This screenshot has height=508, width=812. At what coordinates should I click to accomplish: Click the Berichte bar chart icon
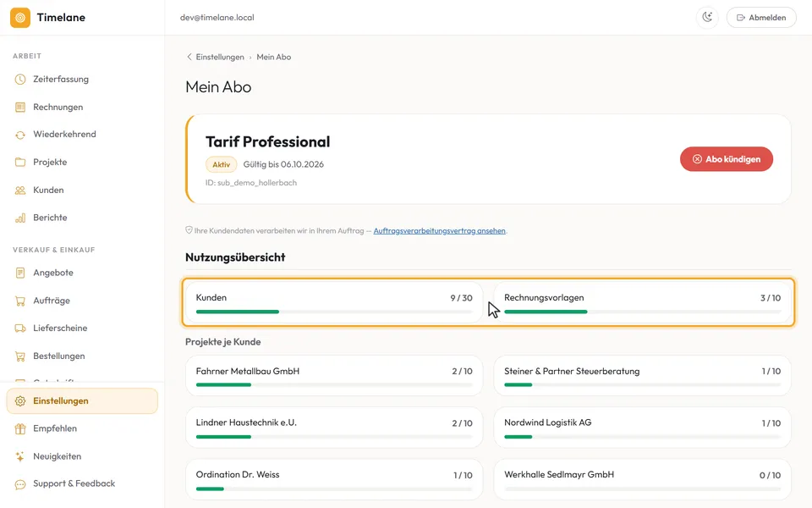[20, 218]
